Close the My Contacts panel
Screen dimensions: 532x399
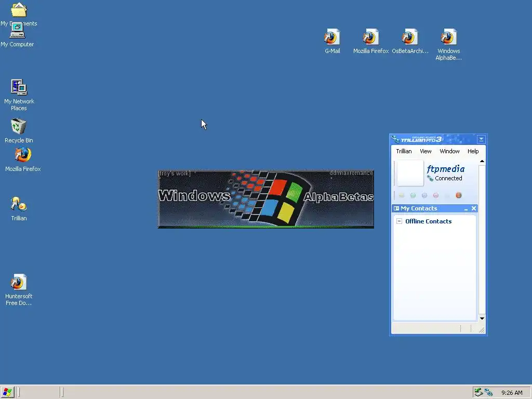(x=474, y=208)
